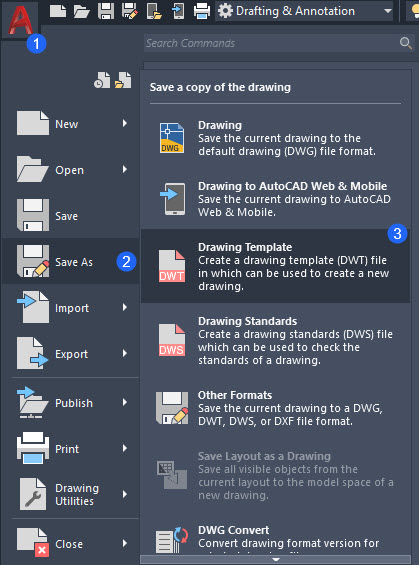Select the Save As menu item
This screenshot has width=419, height=565.
pos(70,261)
